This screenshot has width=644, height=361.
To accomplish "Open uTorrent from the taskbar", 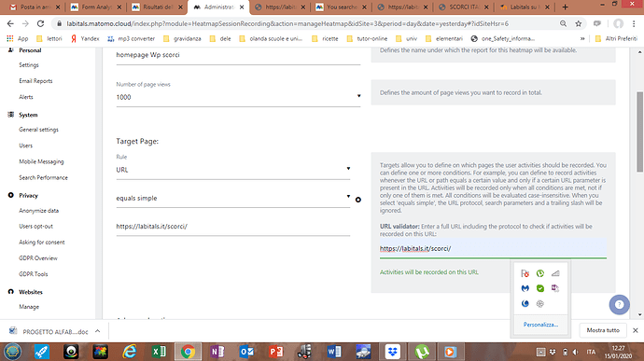I will coord(422,352).
